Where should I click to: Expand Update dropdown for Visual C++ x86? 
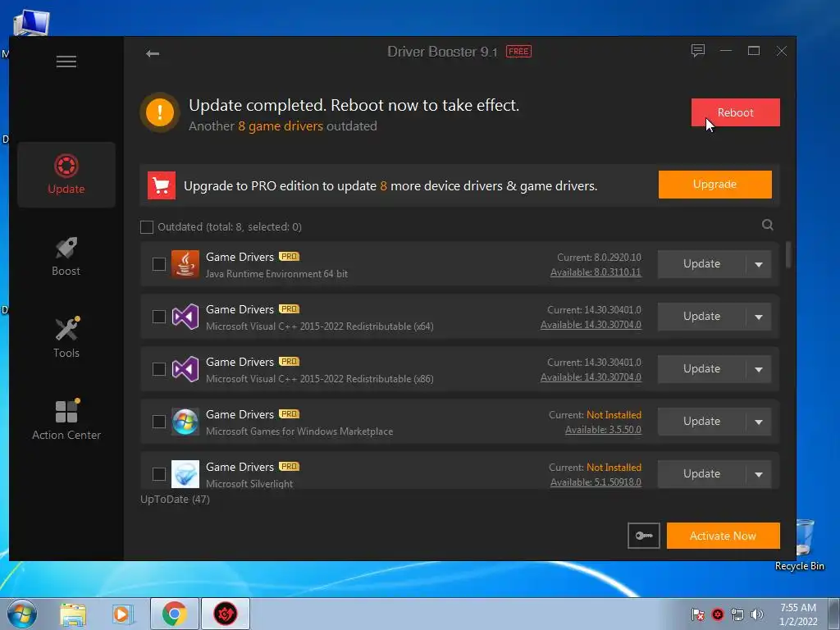pyautogui.click(x=759, y=369)
